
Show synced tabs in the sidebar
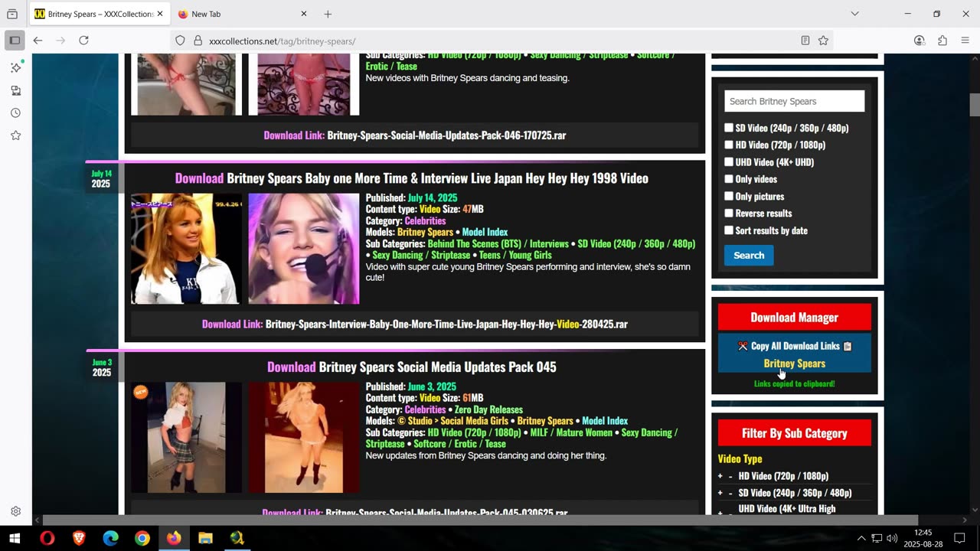(x=15, y=90)
